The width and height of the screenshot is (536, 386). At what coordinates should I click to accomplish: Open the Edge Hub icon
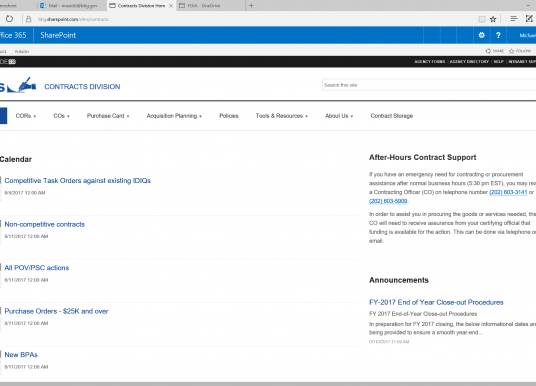(513, 19)
